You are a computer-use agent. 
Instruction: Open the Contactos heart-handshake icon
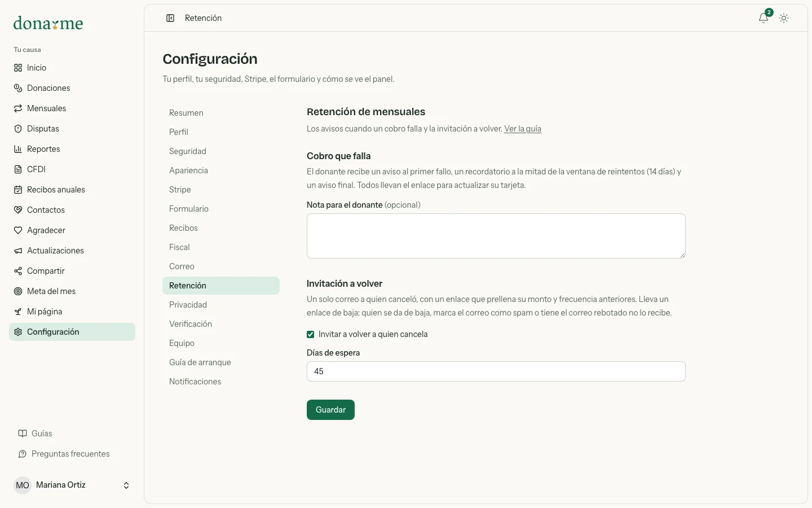pyautogui.click(x=18, y=210)
